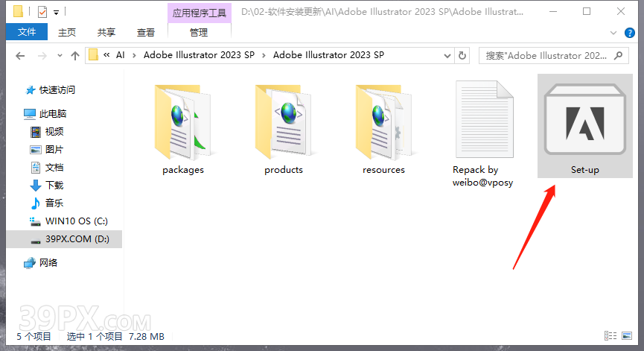The width and height of the screenshot is (644, 351).
Task: Customize quick access toolbar dropdown
Action: (57, 13)
